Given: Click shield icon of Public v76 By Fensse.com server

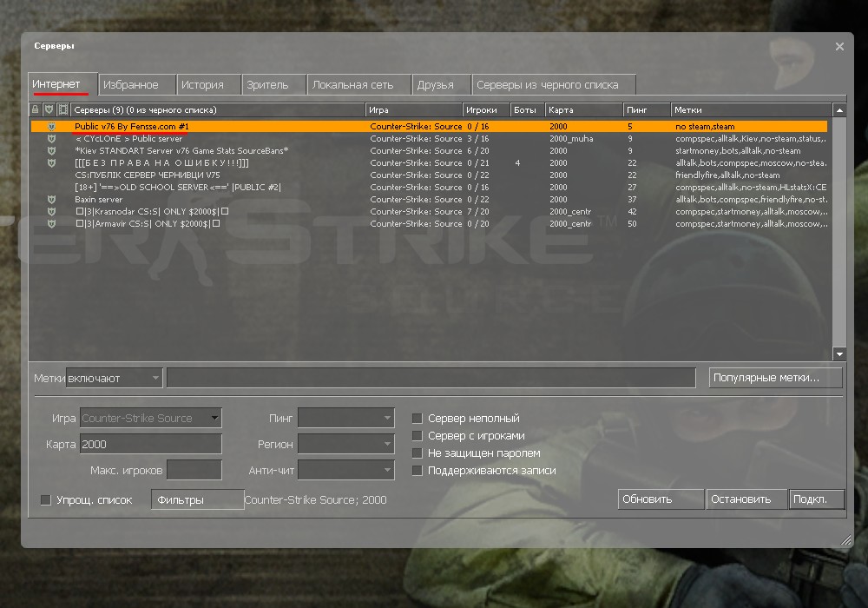Looking at the screenshot, I should (x=51, y=126).
